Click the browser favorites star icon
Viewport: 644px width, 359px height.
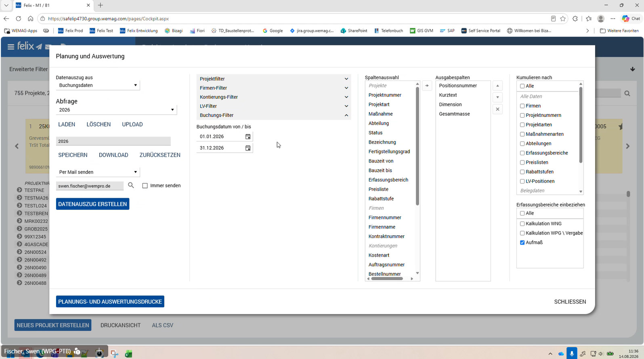[563, 19]
